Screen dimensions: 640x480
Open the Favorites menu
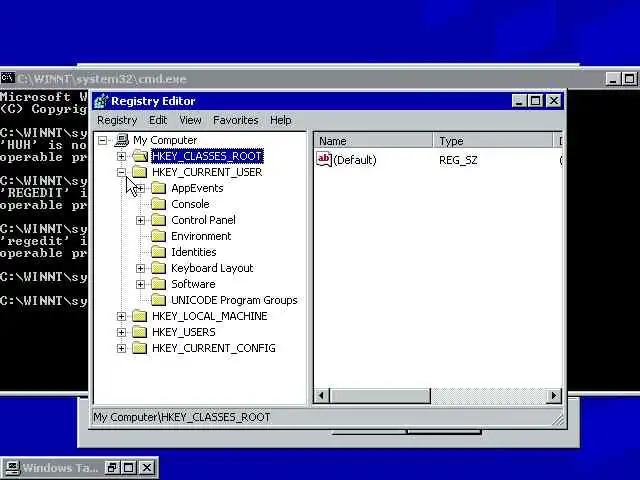pos(236,120)
